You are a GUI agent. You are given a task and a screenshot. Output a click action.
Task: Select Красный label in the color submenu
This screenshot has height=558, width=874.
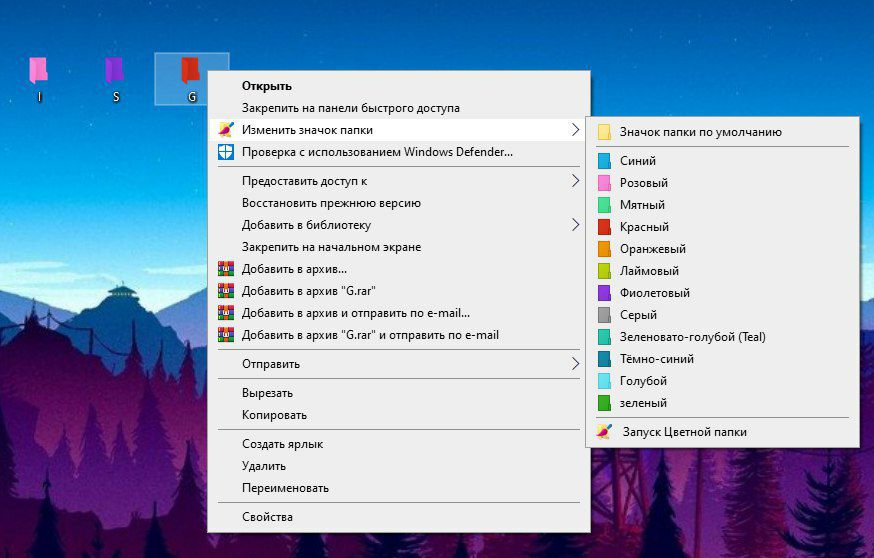pos(644,227)
